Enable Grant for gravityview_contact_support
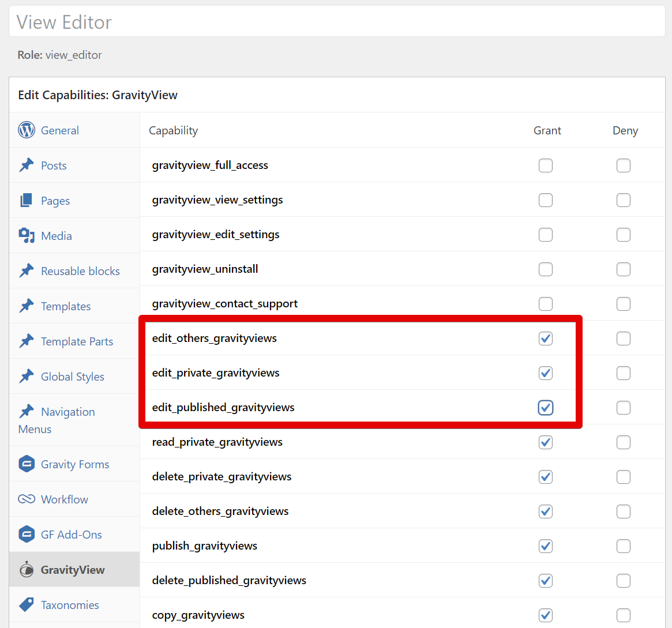The height and width of the screenshot is (628, 672). pos(545,304)
